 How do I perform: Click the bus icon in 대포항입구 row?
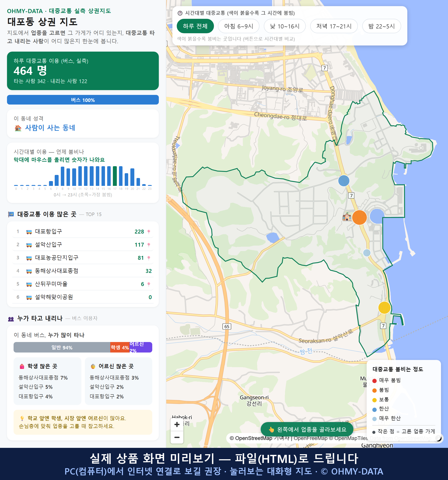click(x=29, y=232)
